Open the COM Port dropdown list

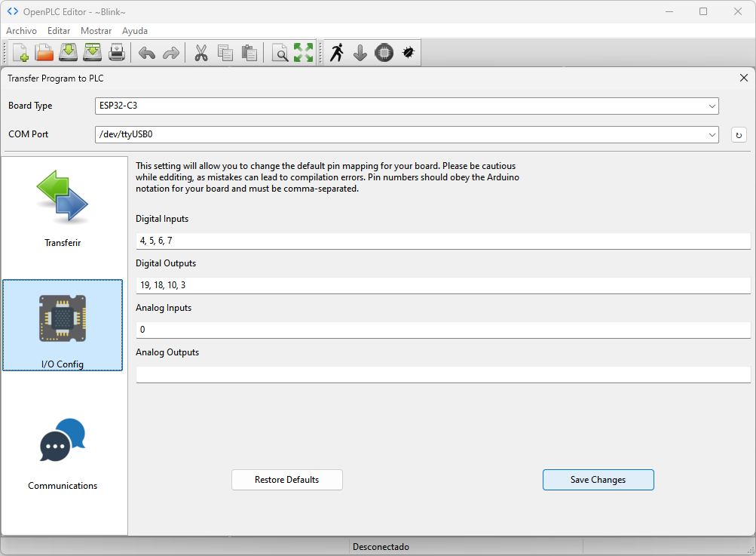[407, 135]
